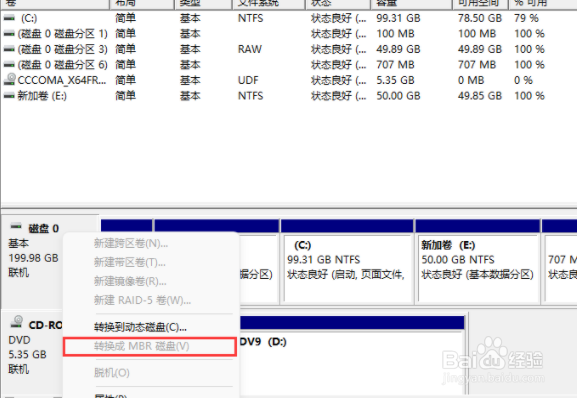The image size is (577, 398).
Task: Click the 磁盘 0 disk label
Action: point(43,228)
